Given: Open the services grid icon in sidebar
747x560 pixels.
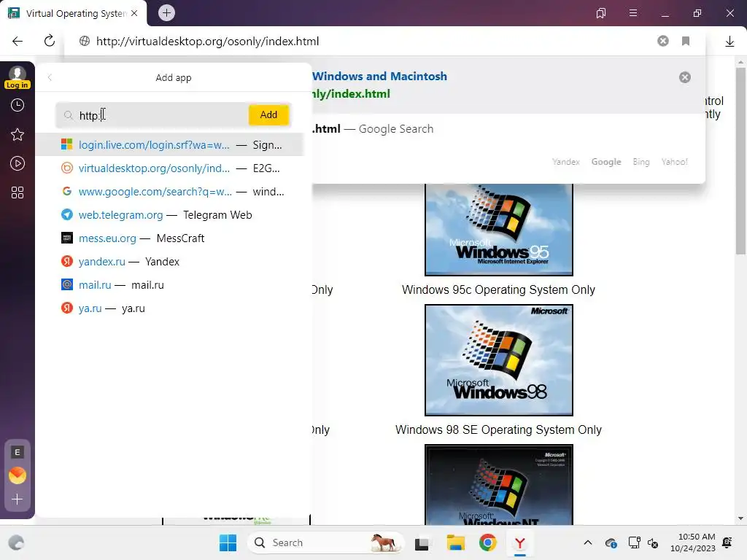Looking at the screenshot, I should click(18, 192).
